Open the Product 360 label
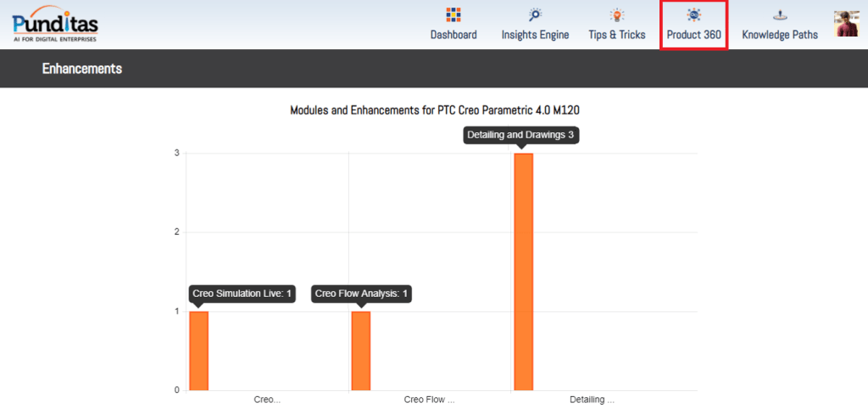The width and height of the screenshot is (868, 414). click(693, 35)
